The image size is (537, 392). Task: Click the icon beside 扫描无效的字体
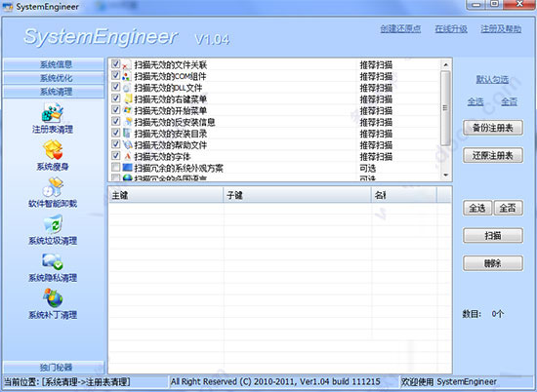click(x=127, y=156)
